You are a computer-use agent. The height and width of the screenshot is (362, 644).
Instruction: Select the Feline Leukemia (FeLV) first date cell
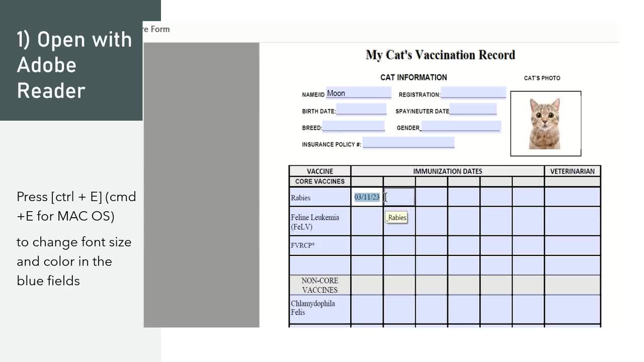366,220
